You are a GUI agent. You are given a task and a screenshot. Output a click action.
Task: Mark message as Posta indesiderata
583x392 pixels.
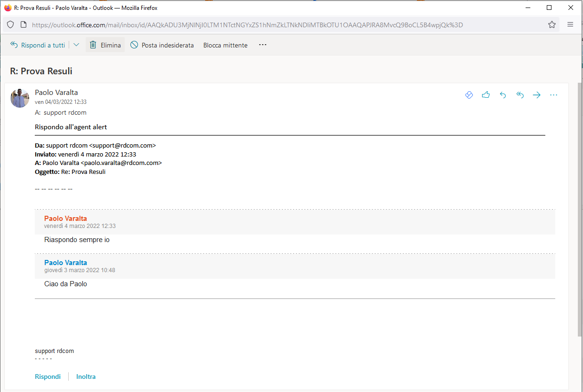(x=162, y=45)
